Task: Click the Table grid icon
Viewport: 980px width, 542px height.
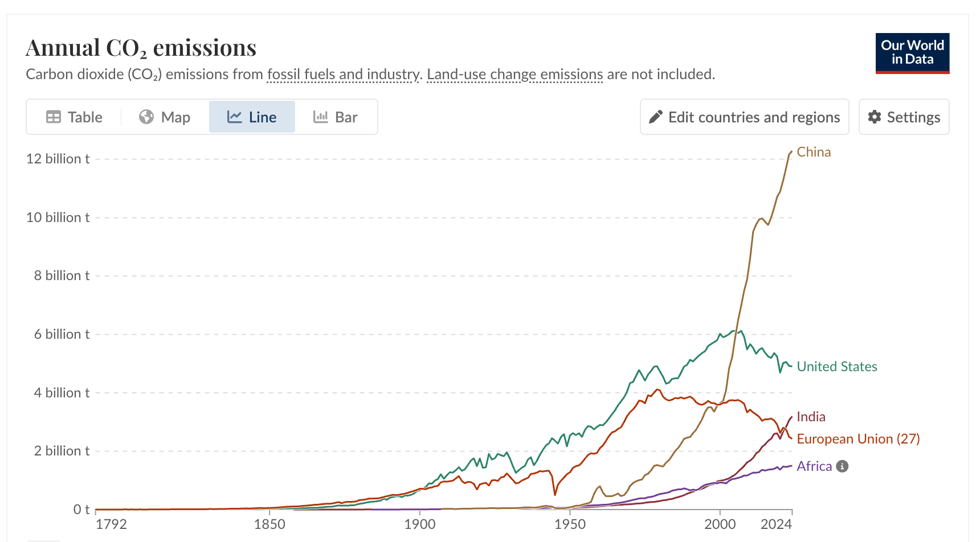Action: [x=54, y=117]
